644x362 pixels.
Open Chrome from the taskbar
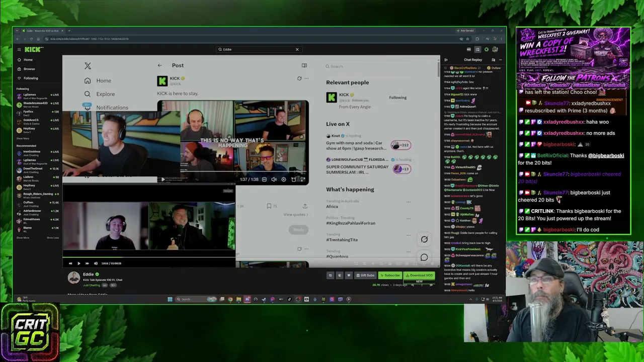(x=230, y=299)
